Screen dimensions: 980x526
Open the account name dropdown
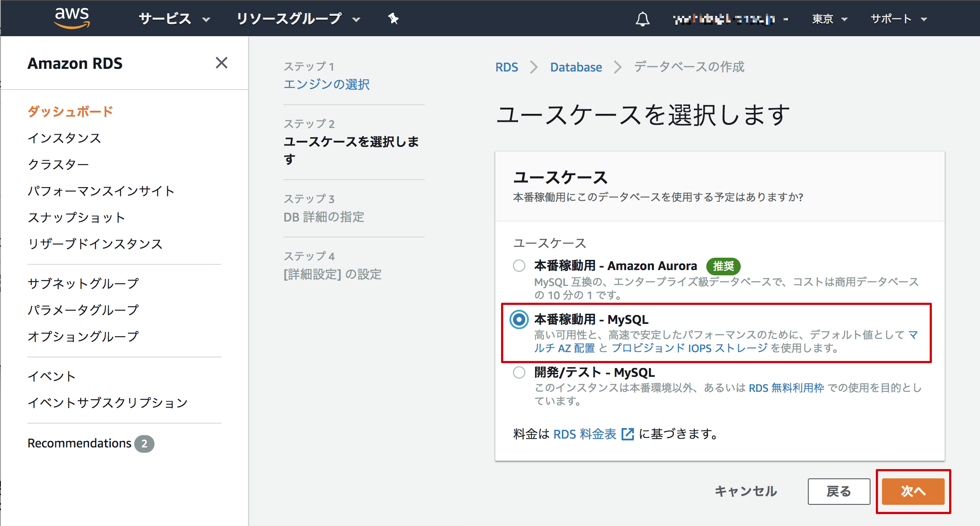click(731, 19)
